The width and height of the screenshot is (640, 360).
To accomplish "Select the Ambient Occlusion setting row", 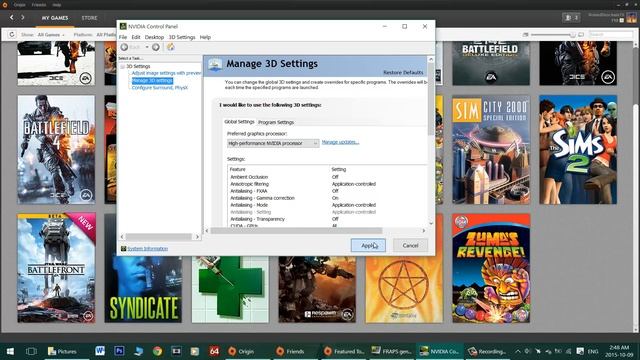I will tap(328, 177).
